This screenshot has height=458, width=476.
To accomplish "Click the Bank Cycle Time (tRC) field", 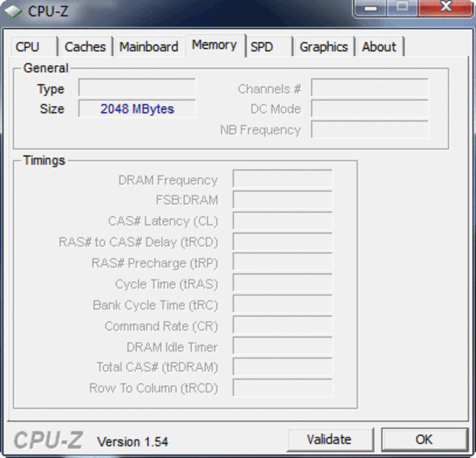I will pos(283,305).
